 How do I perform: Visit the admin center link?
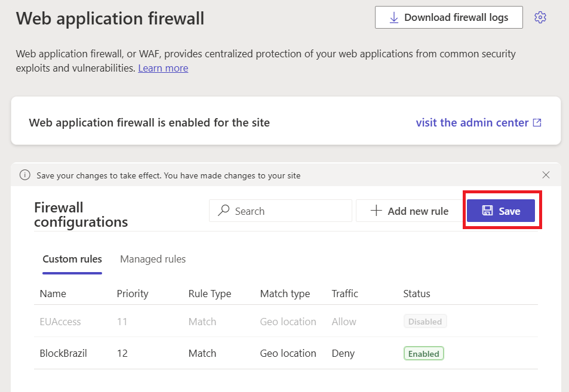click(x=478, y=122)
